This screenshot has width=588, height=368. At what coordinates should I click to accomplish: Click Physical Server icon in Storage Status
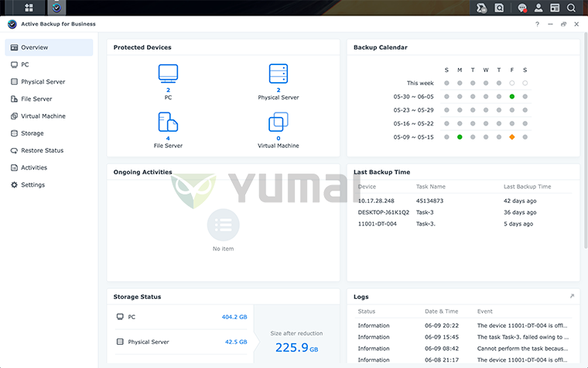[x=120, y=342]
